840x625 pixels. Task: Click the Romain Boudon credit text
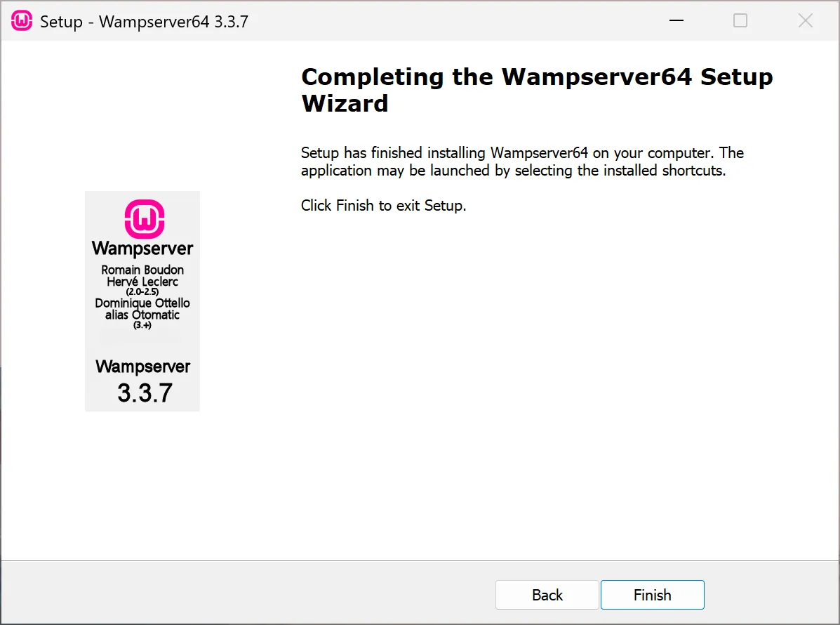click(142, 270)
